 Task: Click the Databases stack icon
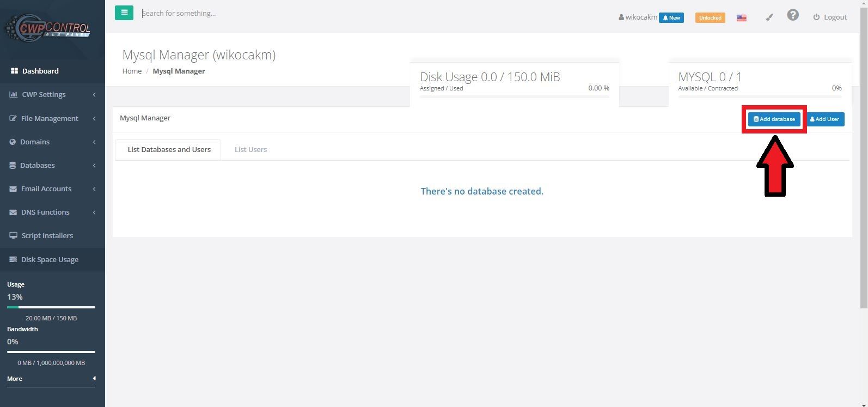(x=13, y=165)
